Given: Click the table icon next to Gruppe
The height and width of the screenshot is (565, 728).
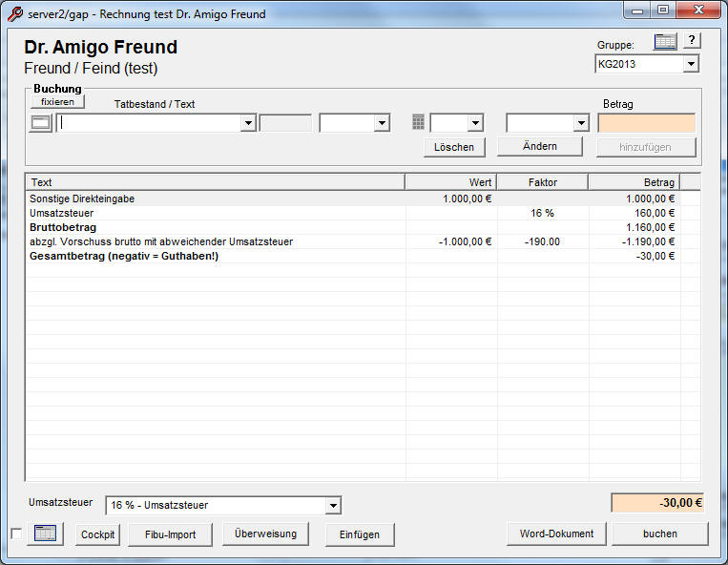Looking at the screenshot, I should (665, 41).
